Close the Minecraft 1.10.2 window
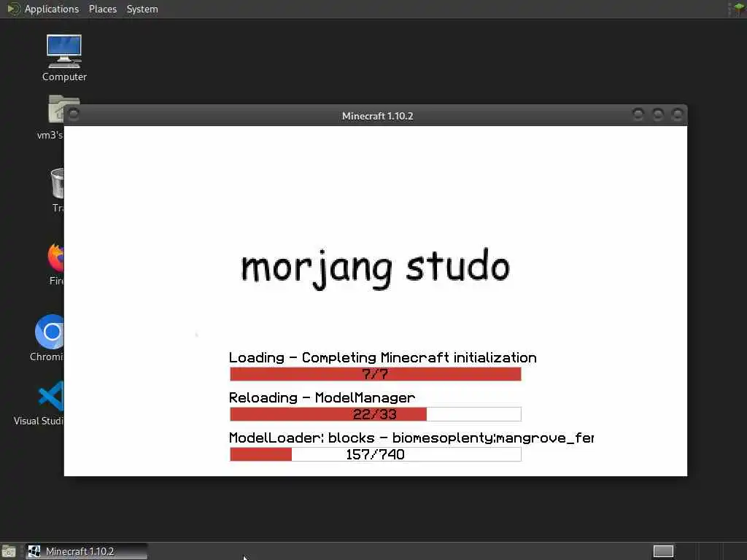 (x=677, y=114)
